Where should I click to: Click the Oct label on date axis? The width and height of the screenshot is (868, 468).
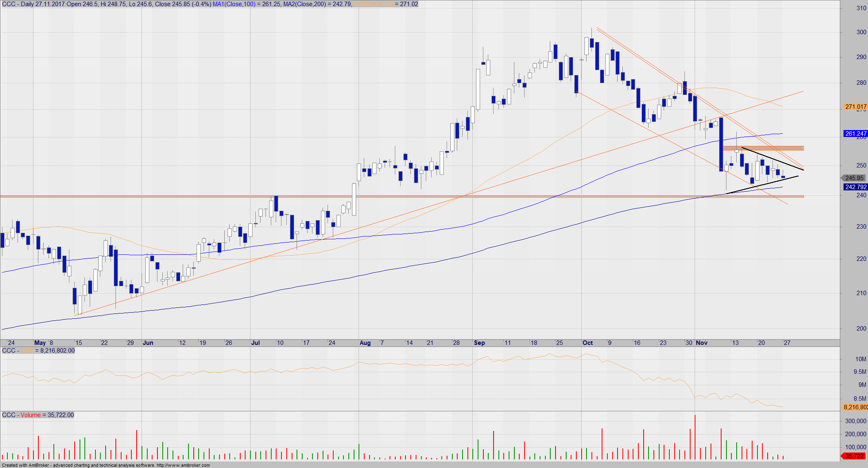coord(587,343)
